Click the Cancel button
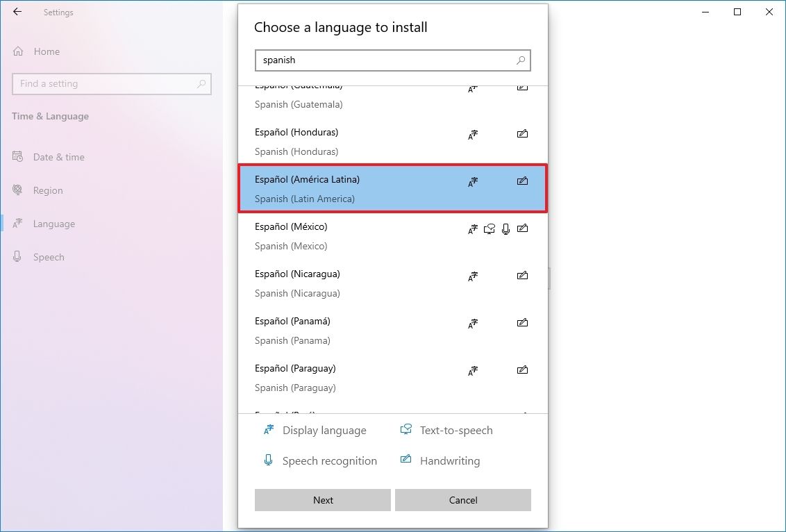786x532 pixels. (x=463, y=500)
